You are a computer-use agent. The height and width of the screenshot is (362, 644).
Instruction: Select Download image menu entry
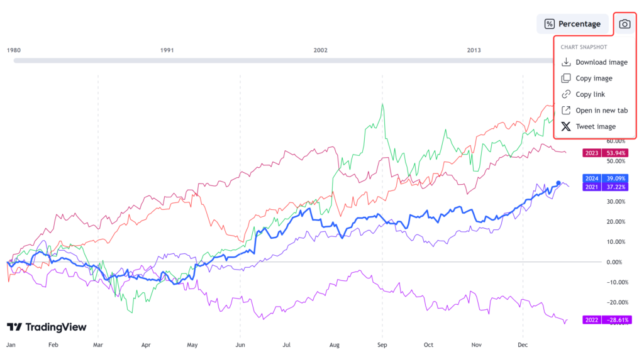click(601, 62)
